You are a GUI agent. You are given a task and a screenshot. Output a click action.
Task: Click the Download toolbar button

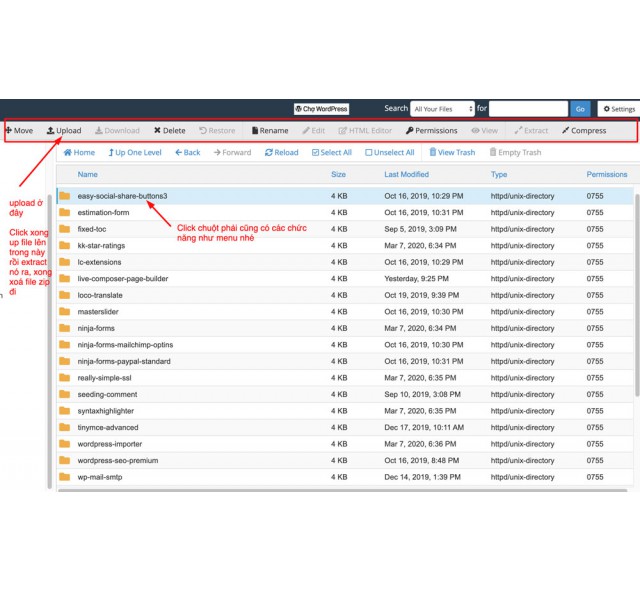(x=118, y=131)
